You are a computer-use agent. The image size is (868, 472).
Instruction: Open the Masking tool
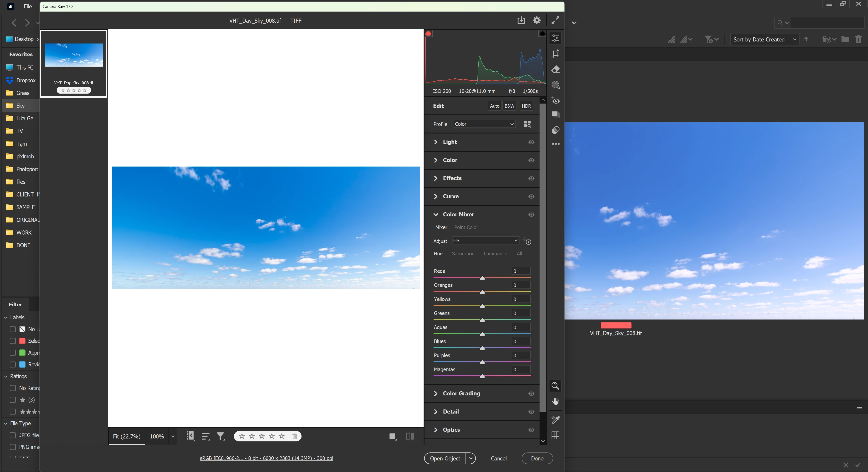[x=555, y=85]
